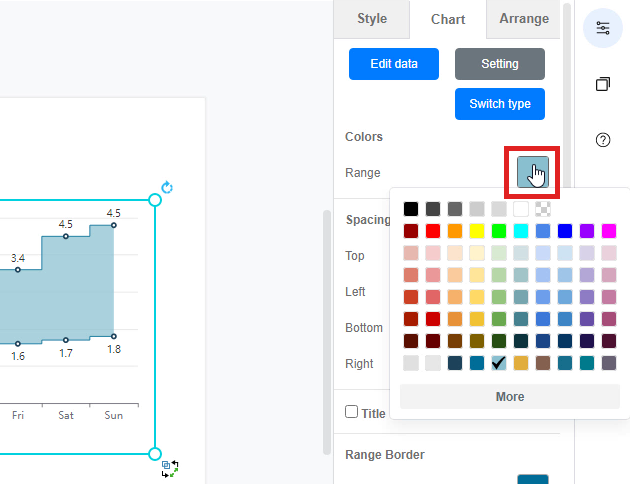Image resolution: width=630 pixels, height=484 pixels.
Task: Click the bottom-right resize handle of chart
Action: tap(154, 454)
